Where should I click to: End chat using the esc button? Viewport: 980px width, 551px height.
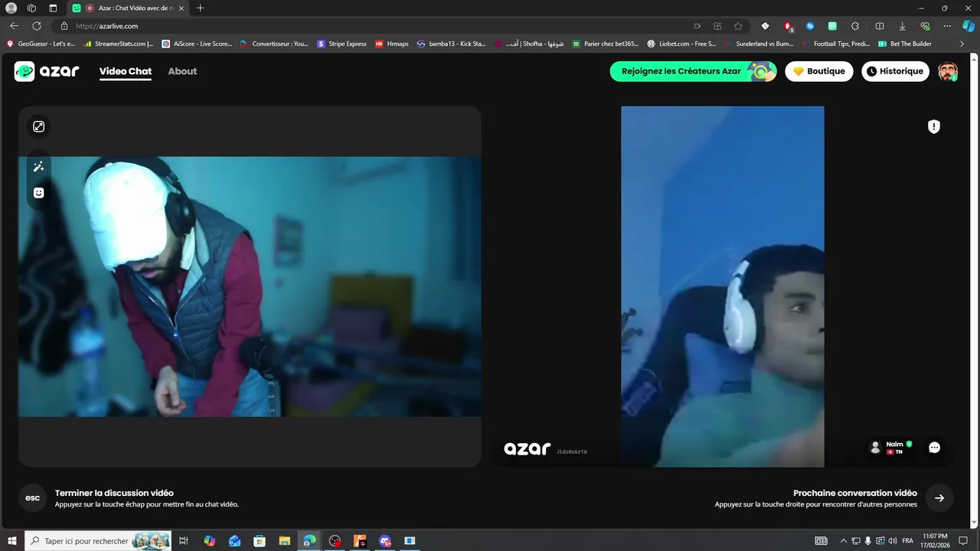click(x=33, y=498)
